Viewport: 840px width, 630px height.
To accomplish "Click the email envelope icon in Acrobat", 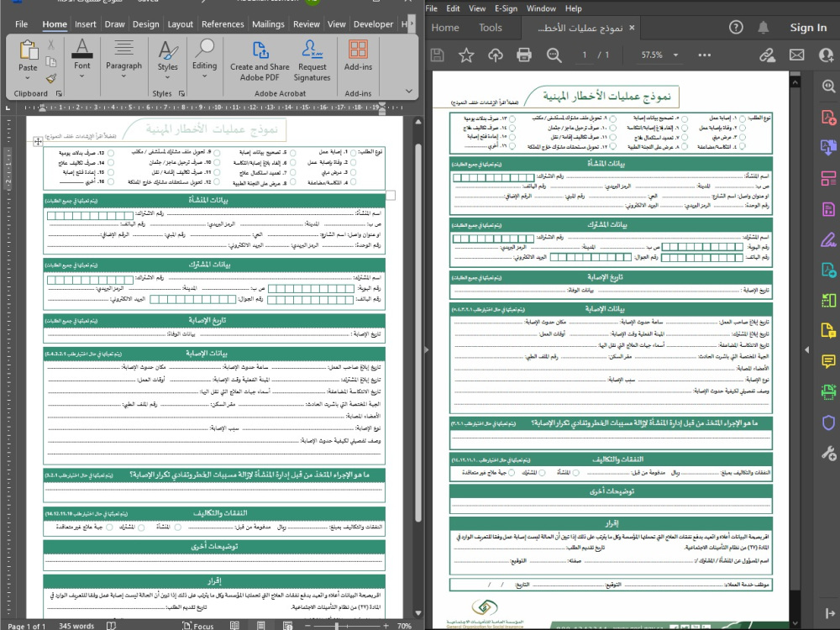I will click(x=796, y=55).
